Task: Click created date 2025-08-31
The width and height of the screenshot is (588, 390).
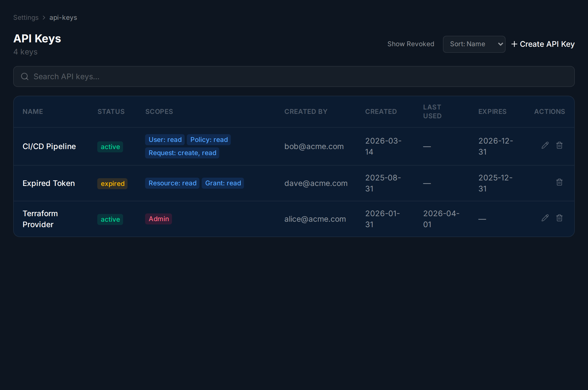Action: [383, 183]
